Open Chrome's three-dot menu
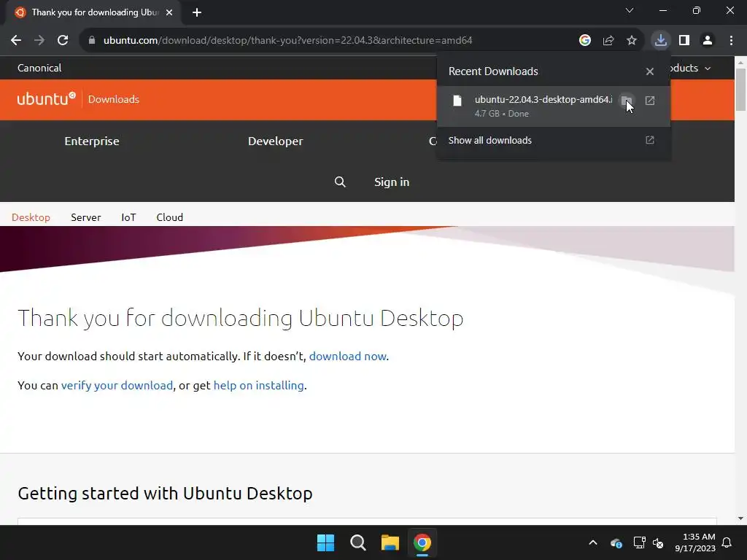 731,41
